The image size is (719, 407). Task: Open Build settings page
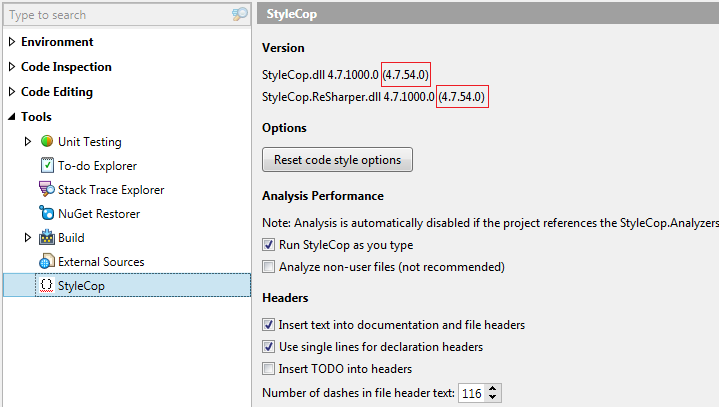(71, 237)
